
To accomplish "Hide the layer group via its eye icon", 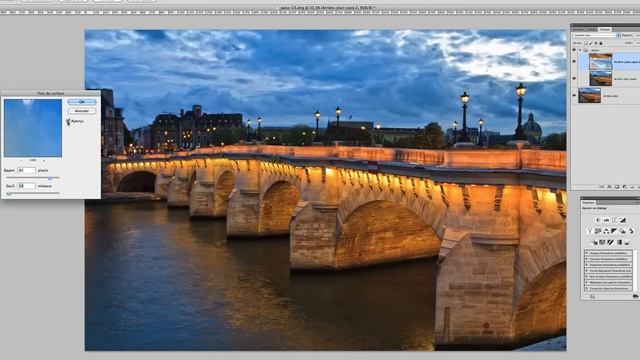I will click(x=574, y=50).
